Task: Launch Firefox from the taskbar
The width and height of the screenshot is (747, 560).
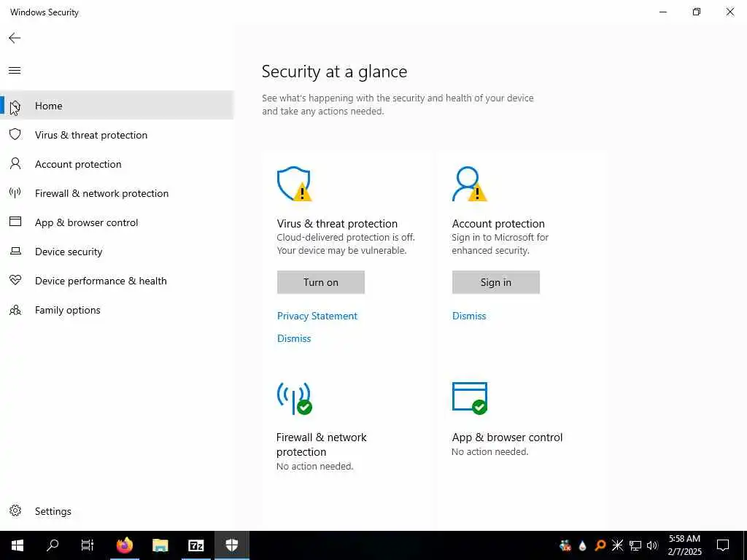Action: click(124, 545)
